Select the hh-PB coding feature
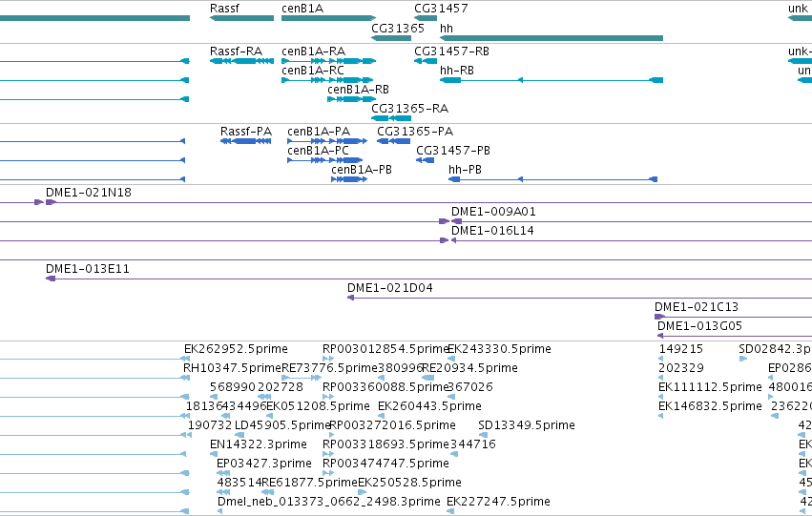Image resolution: width=812 pixels, height=516 pixels. [553, 179]
